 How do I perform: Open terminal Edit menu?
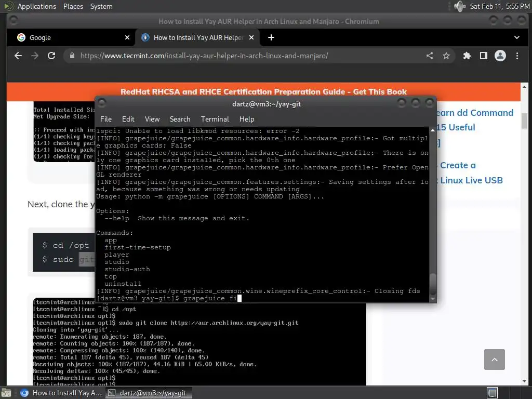click(x=128, y=119)
